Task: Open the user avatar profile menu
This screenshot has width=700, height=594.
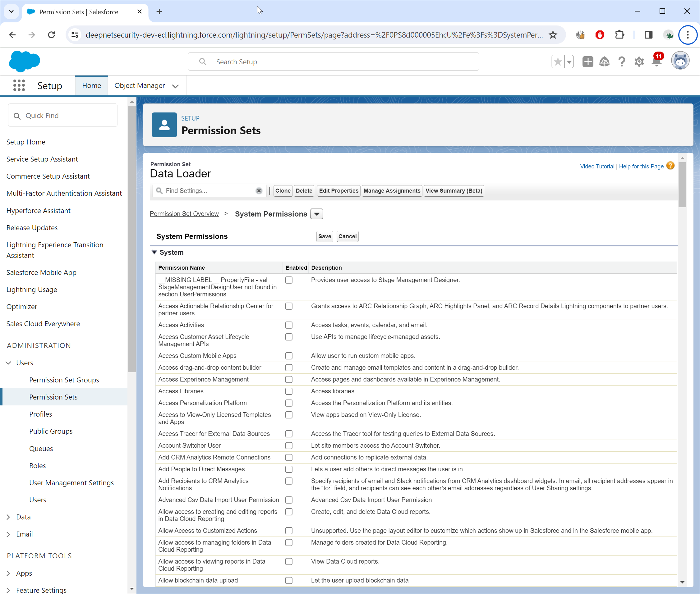Action: coord(680,61)
